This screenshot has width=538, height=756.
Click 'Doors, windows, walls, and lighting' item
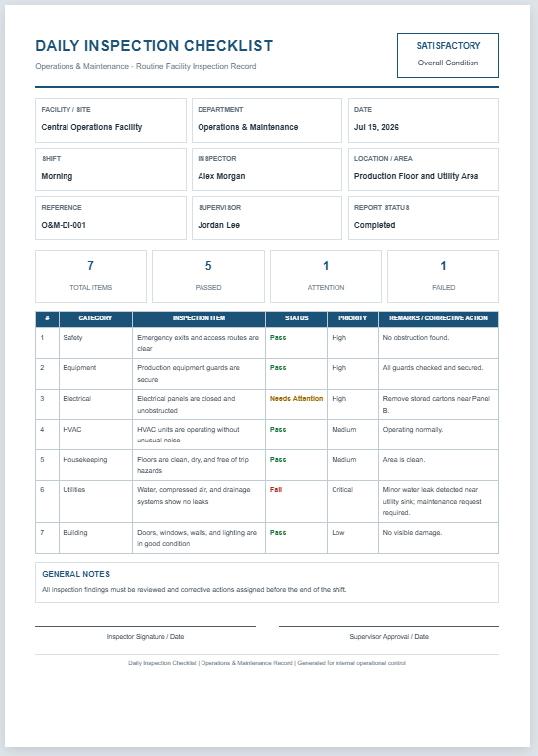[197, 538]
